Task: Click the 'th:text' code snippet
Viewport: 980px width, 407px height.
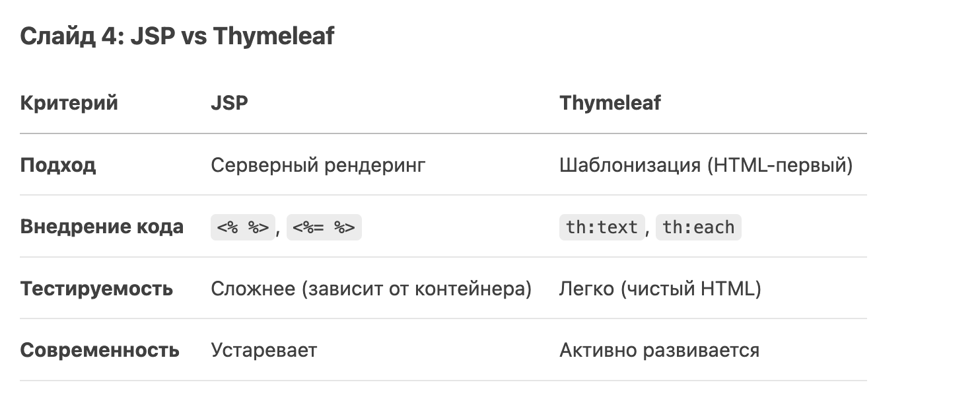Action: pyautogui.click(x=602, y=227)
